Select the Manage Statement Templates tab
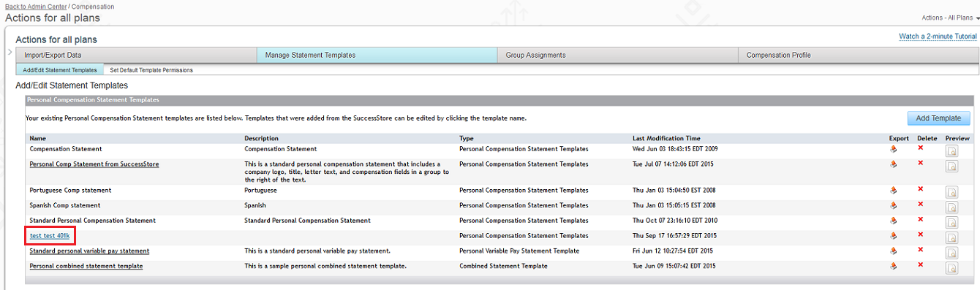Viewport: 980px width, 290px height. tap(377, 55)
